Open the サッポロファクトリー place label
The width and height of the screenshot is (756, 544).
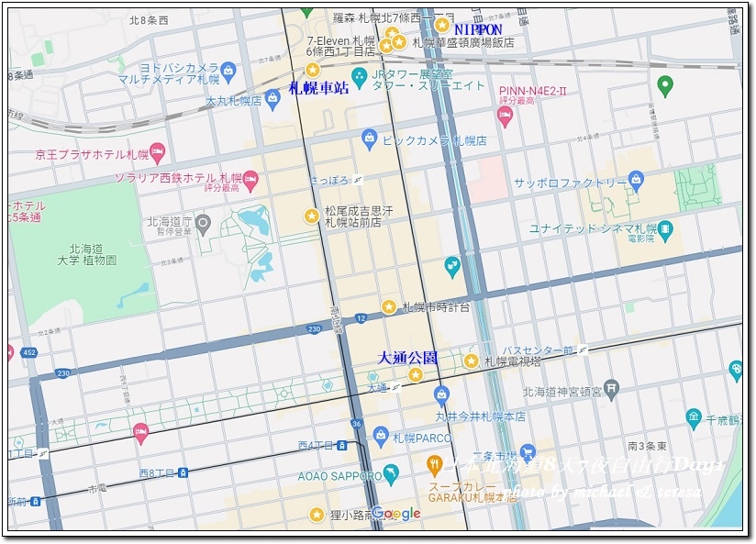tap(571, 183)
